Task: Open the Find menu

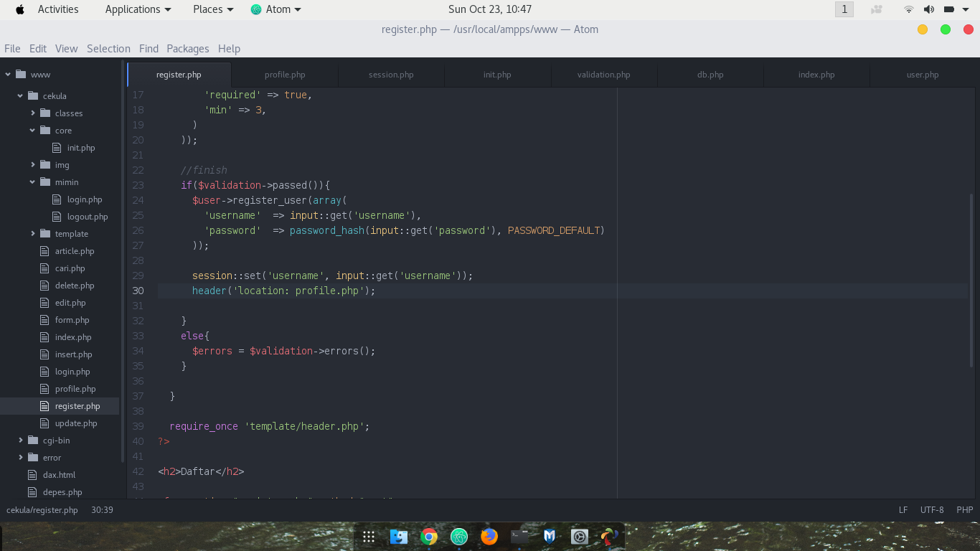Action: coord(149,49)
